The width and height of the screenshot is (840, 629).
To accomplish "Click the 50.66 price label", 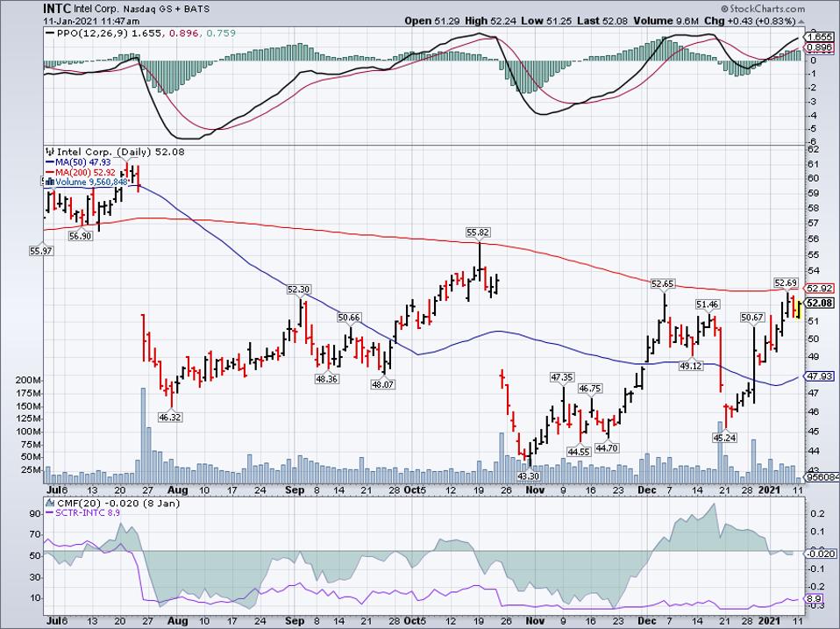I will coord(349,318).
